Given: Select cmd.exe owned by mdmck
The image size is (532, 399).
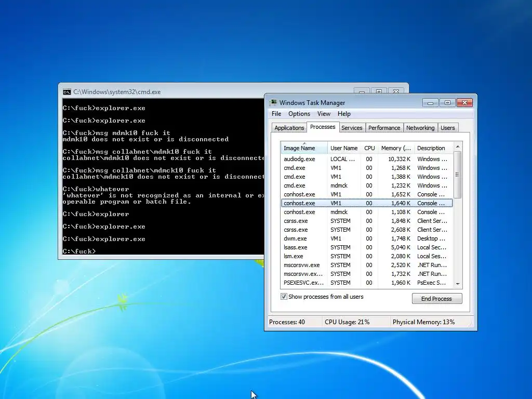Looking at the screenshot, I should [x=367, y=185].
